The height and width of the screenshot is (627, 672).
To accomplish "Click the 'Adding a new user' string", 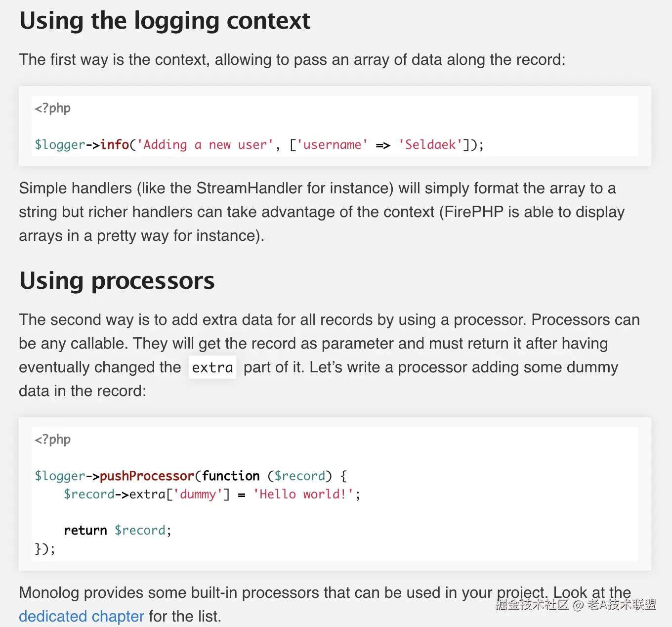I will tap(205, 145).
